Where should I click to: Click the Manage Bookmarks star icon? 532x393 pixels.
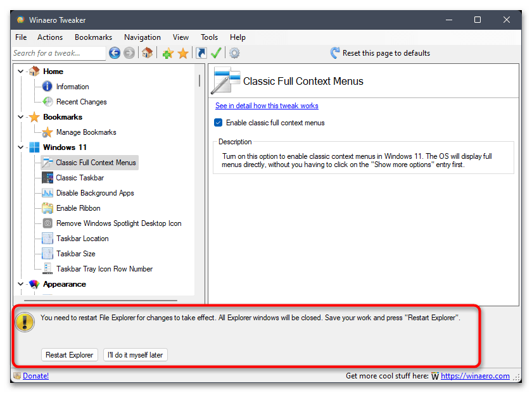coord(47,132)
